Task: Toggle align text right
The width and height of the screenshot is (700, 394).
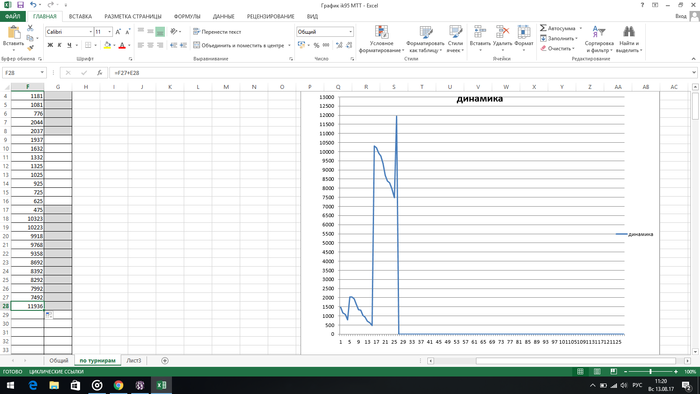Action: pyautogui.click(x=160, y=45)
